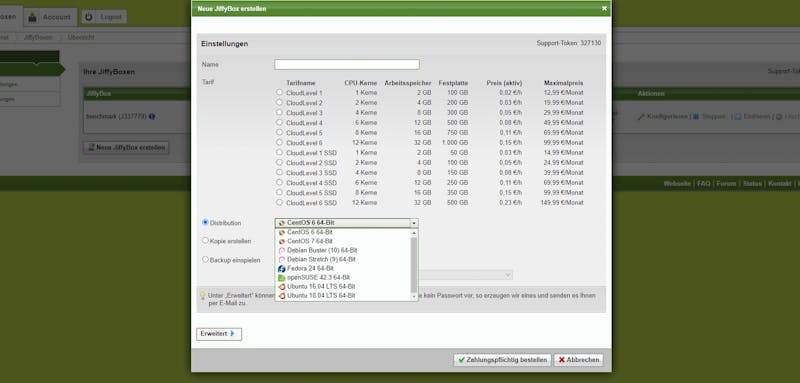Pick the CloudLevel 3 SSD tariff option
This screenshot has width=800, height=383.
tap(279, 172)
